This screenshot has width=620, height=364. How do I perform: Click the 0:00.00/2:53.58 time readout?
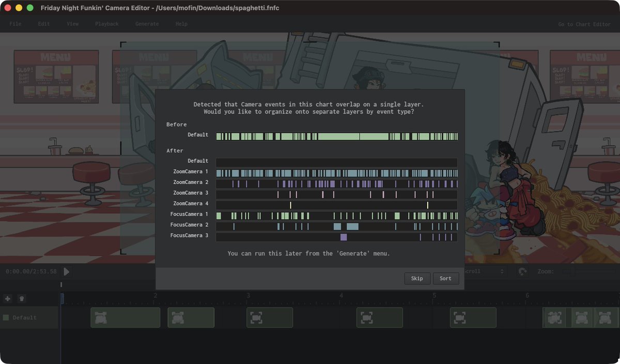(32, 272)
